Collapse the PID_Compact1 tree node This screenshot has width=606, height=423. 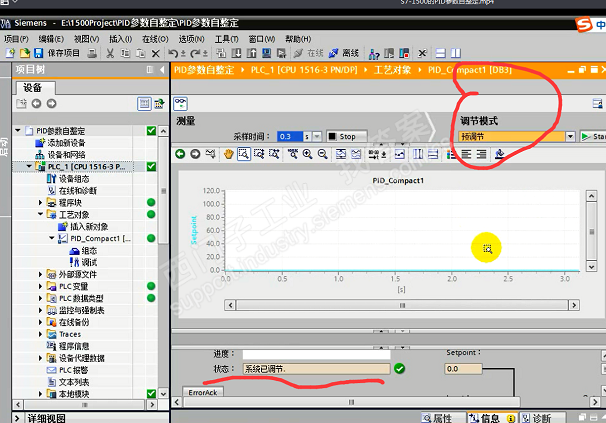[52, 238]
